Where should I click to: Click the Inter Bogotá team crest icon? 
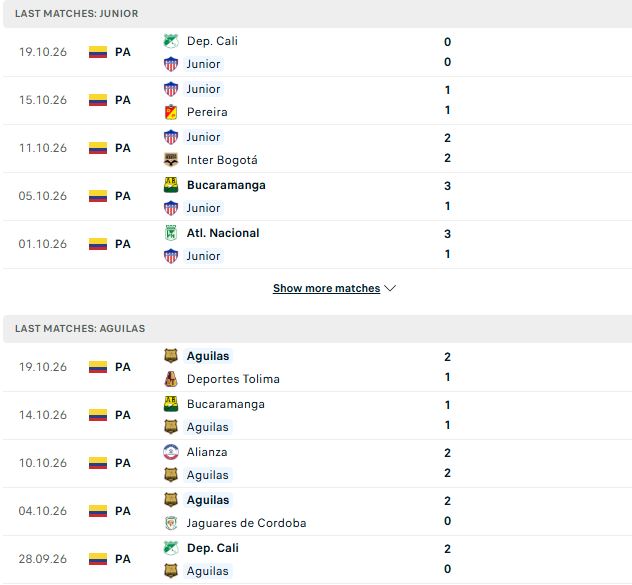[x=171, y=160]
